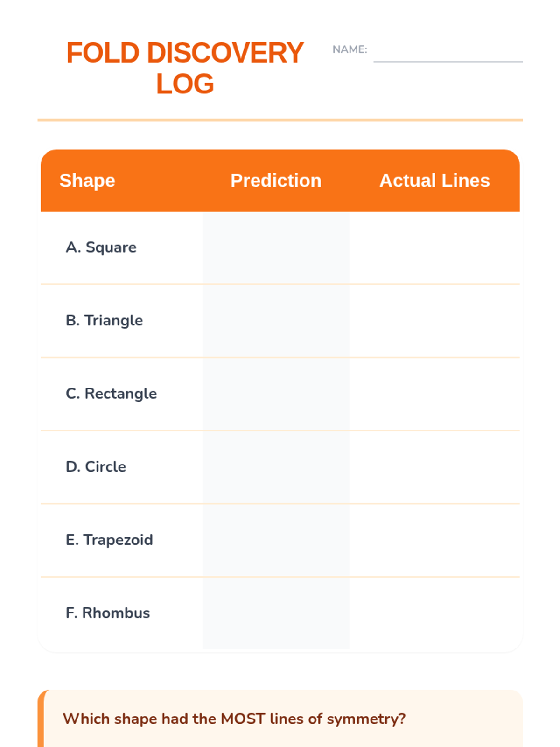
Task: Select the Shape column header
Action: pos(87,181)
